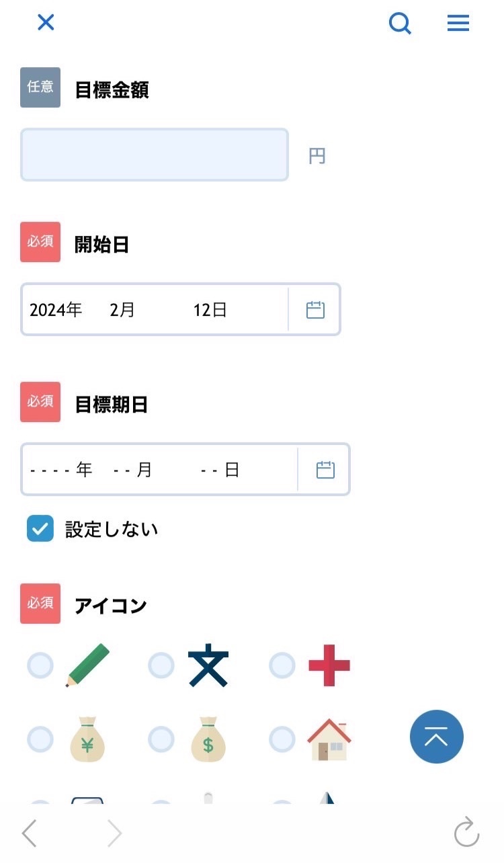Viewport: 504px width, 863px height.
Task: Open calendar picker for 開始日
Action: (315, 310)
